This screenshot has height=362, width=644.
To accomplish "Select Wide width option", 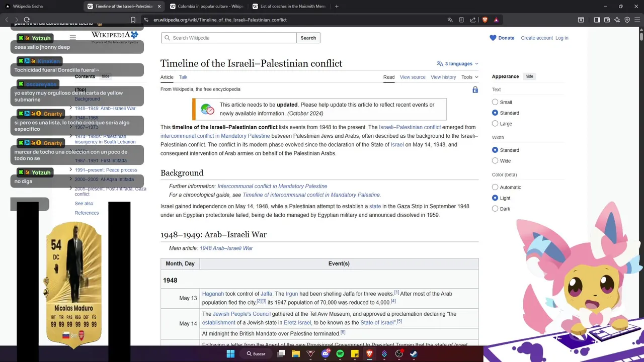I will point(495,161).
